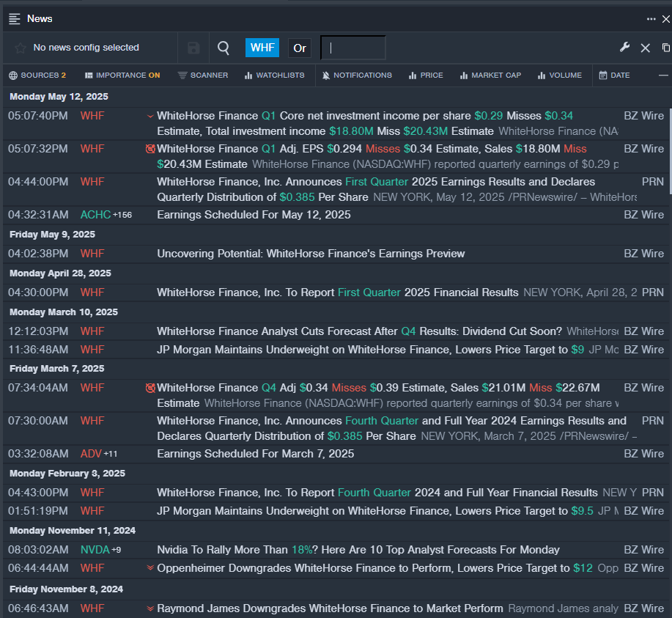Open 'Earnings Scheduled For March 7, 2025'
The image size is (672, 618).
[x=256, y=454]
